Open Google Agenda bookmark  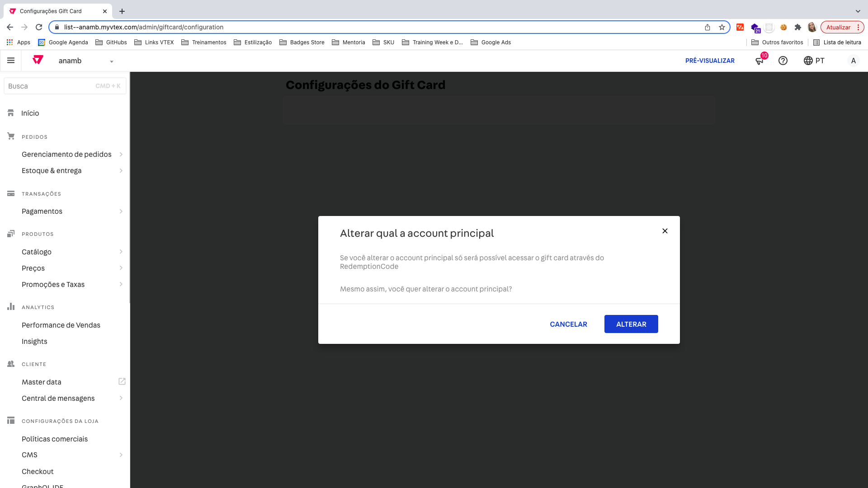point(63,42)
